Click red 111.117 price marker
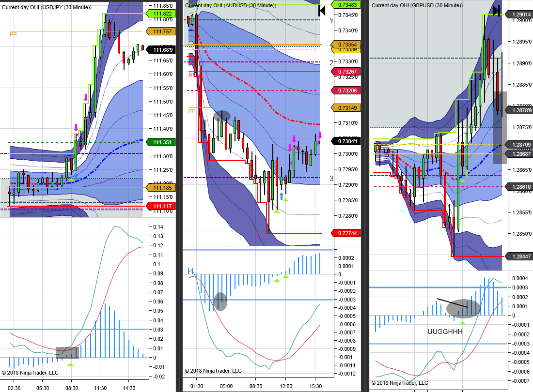Screen dimensions: 533x392 coord(161,206)
